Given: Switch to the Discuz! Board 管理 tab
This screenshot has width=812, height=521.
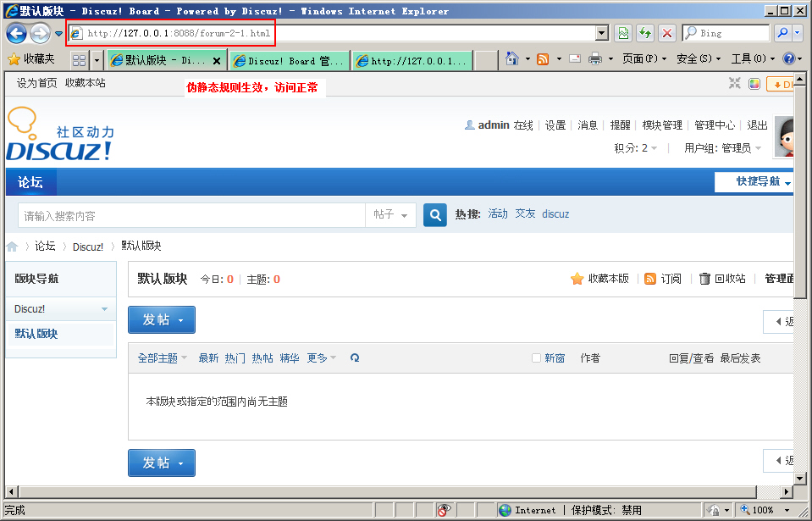Looking at the screenshot, I should [290, 61].
